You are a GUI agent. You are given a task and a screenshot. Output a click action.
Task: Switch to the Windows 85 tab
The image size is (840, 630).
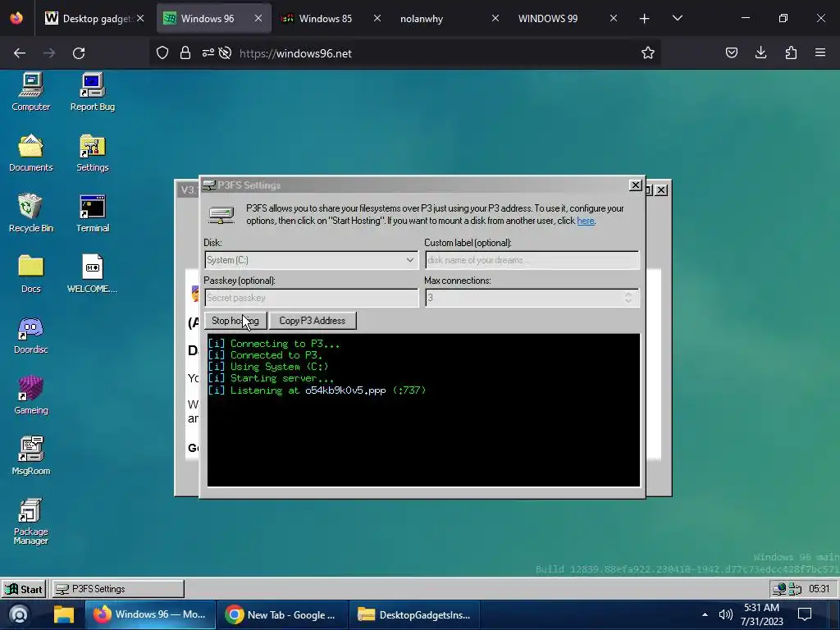(331, 18)
